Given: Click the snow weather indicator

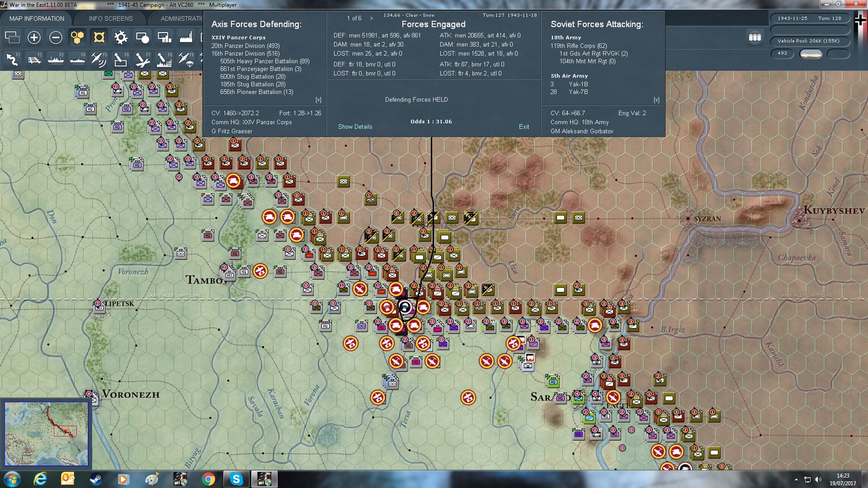Looking at the screenshot, I should coord(811,54).
